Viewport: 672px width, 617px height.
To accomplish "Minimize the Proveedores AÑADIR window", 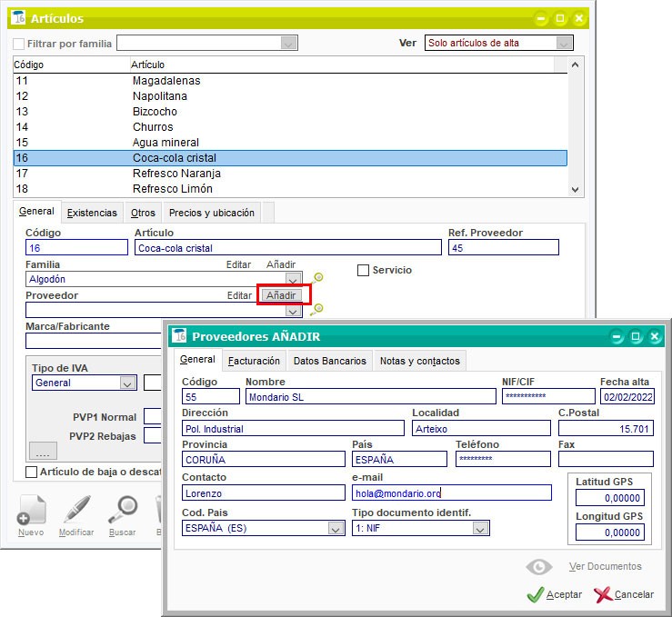I will 617,336.
